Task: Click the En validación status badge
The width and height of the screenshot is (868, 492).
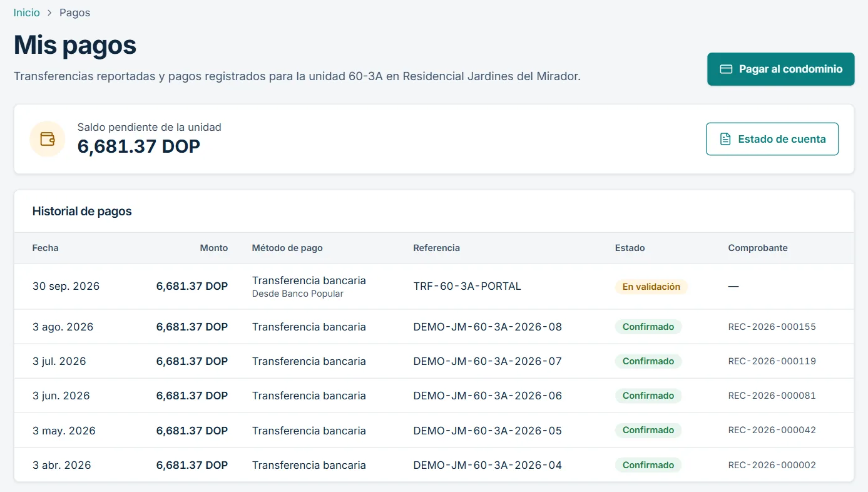Action: pyautogui.click(x=651, y=287)
